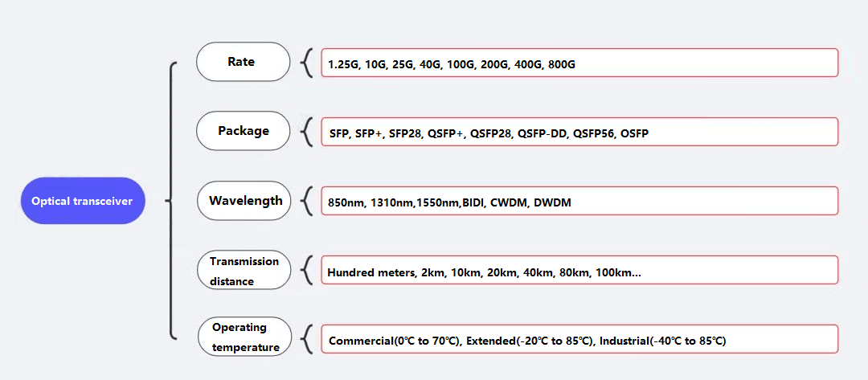Viewport: 868px width, 380px height.
Task: Click the box listing Hundred meters to 100km
Action: click(579, 270)
